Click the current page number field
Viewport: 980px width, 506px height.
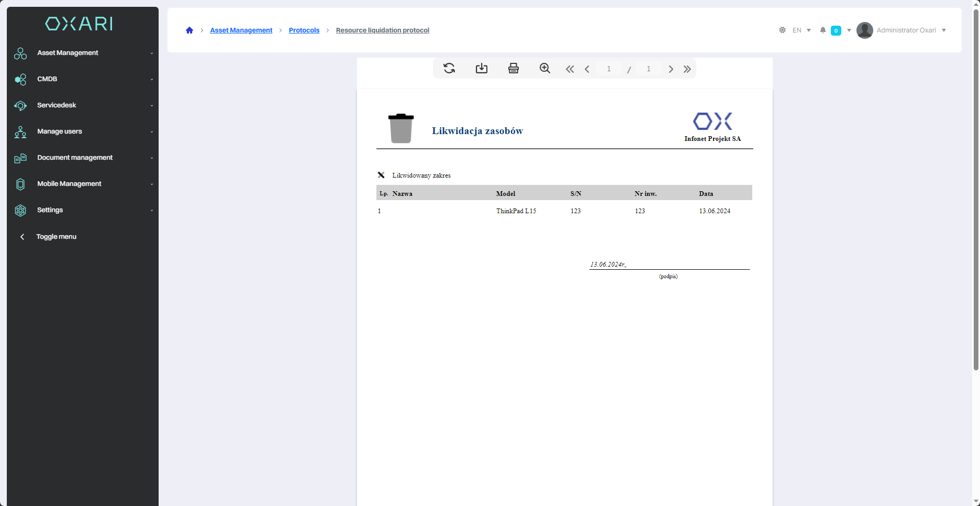pos(609,69)
